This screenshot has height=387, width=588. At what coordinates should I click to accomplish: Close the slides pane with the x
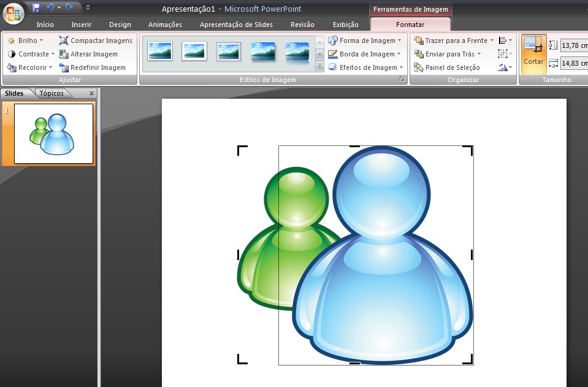tap(91, 93)
